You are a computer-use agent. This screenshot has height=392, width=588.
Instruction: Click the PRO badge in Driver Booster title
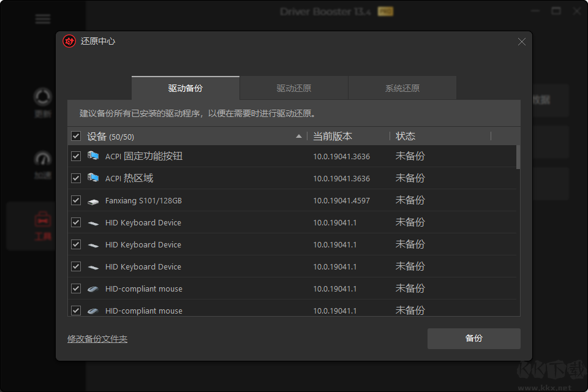pos(385,12)
